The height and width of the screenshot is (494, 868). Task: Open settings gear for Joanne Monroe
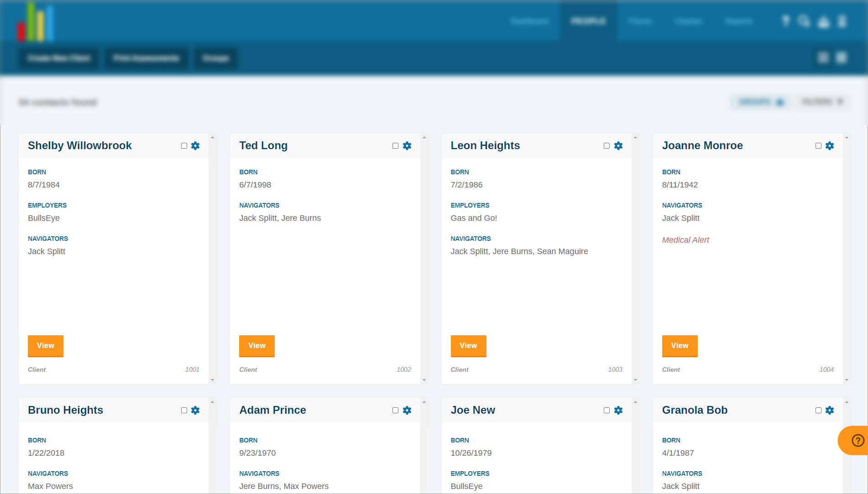[x=830, y=146]
